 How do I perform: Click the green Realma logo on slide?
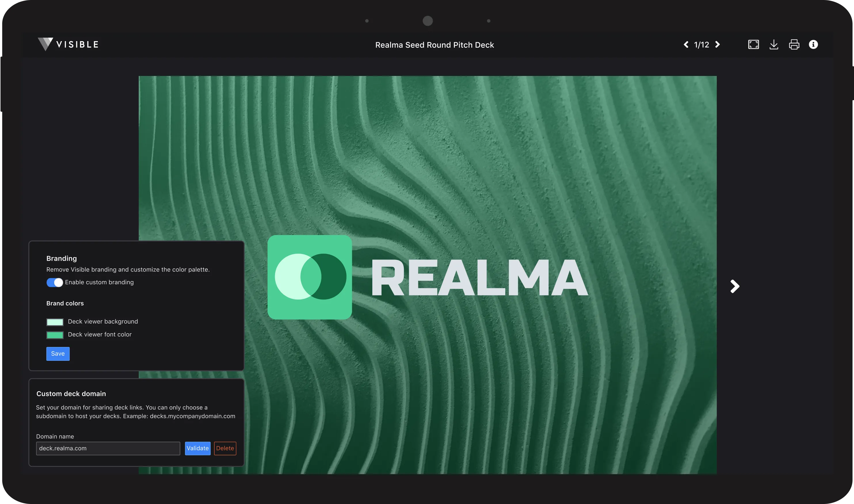tap(310, 277)
